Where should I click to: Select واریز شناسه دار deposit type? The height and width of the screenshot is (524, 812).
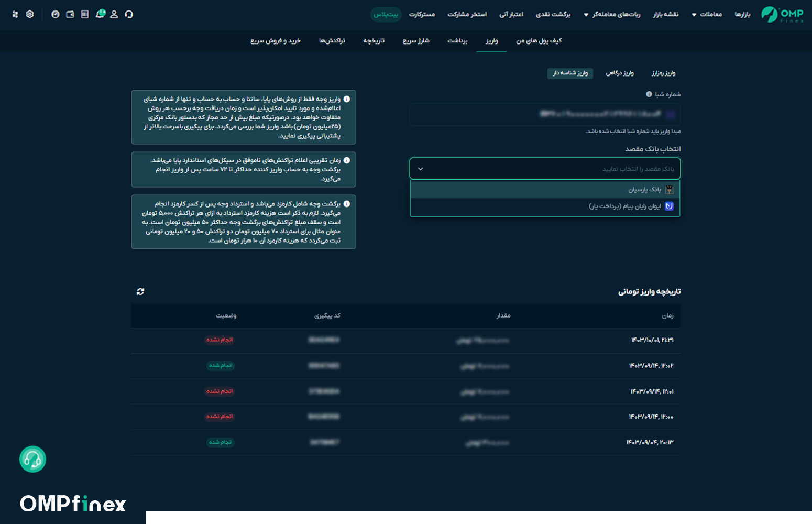[x=570, y=73]
